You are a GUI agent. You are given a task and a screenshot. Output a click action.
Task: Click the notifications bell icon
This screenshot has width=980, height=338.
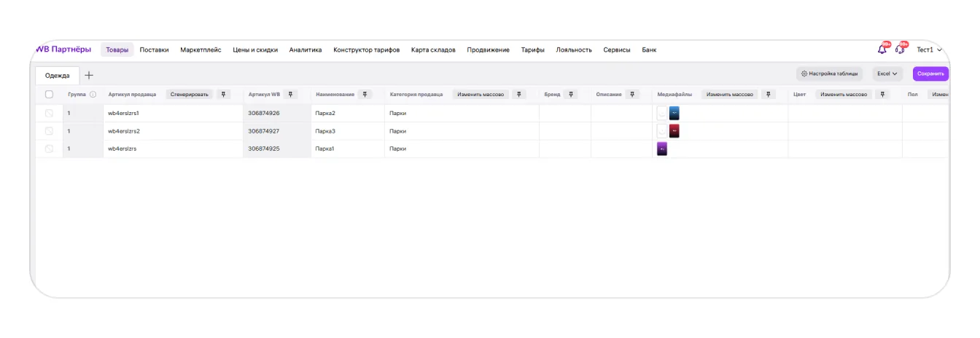(882, 50)
